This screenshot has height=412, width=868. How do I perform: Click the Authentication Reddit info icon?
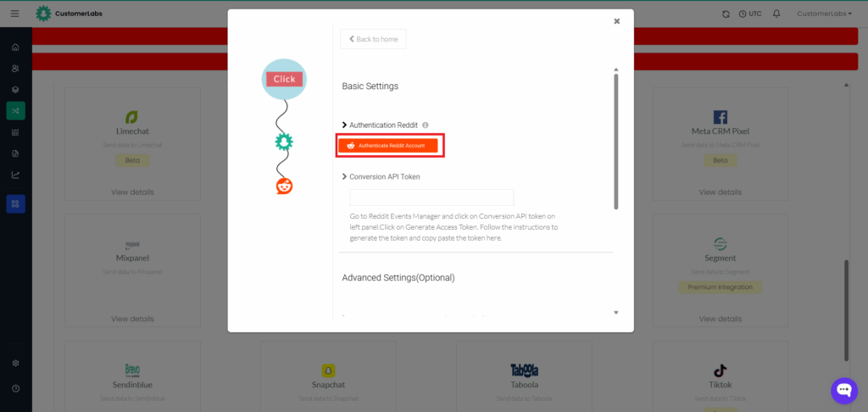(x=426, y=125)
